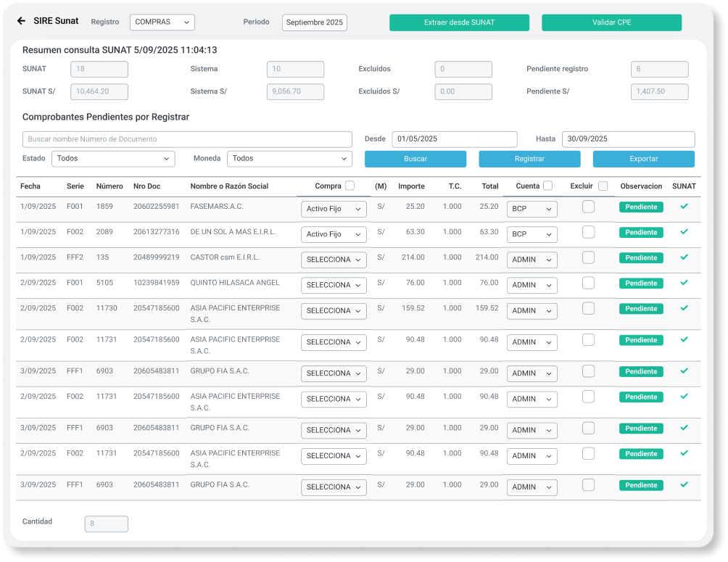Open the Estado dropdown showing Todos
Screen dimensions: 728x562
[112, 158]
